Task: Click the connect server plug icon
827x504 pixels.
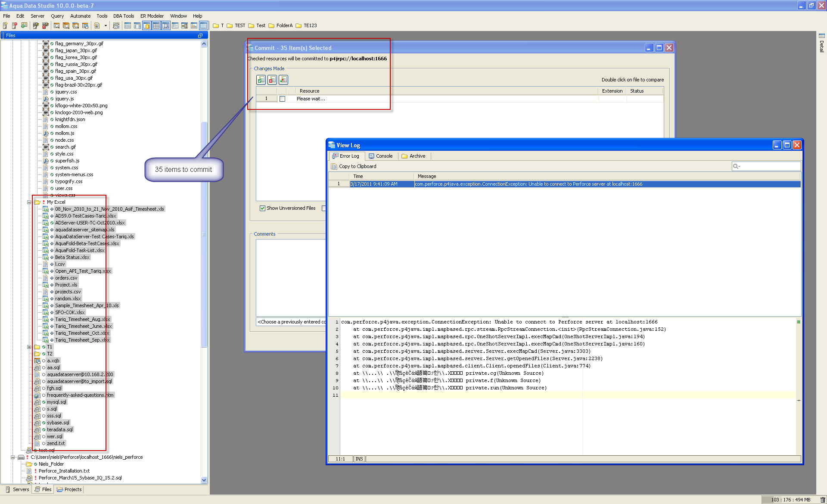Action: [x=36, y=25]
